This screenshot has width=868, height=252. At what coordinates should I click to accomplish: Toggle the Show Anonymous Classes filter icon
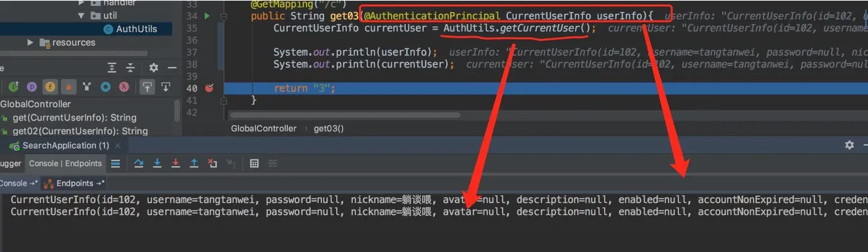point(87,86)
